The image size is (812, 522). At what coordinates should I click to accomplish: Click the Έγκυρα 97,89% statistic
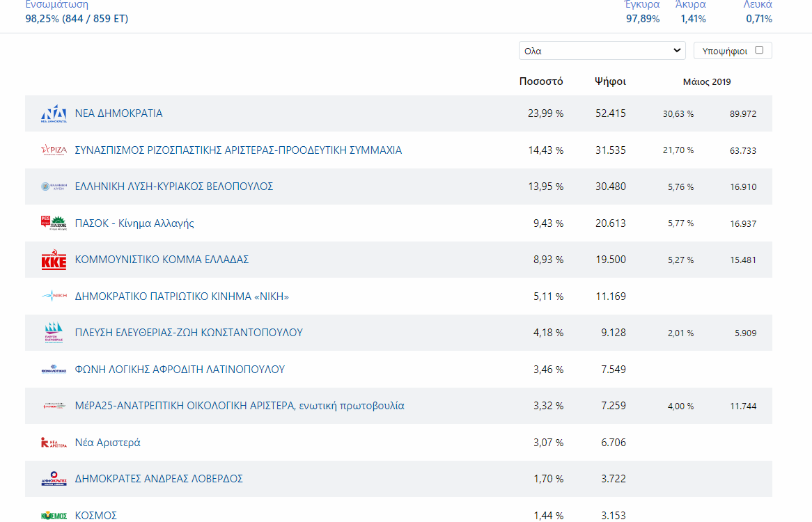coord(643,12)
